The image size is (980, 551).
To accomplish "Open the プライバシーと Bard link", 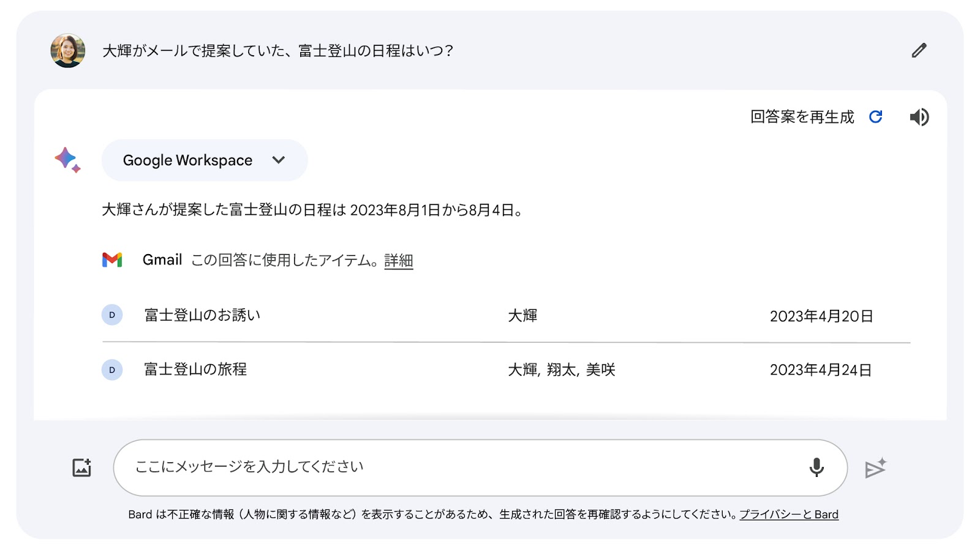I will [x=788, y=514].
